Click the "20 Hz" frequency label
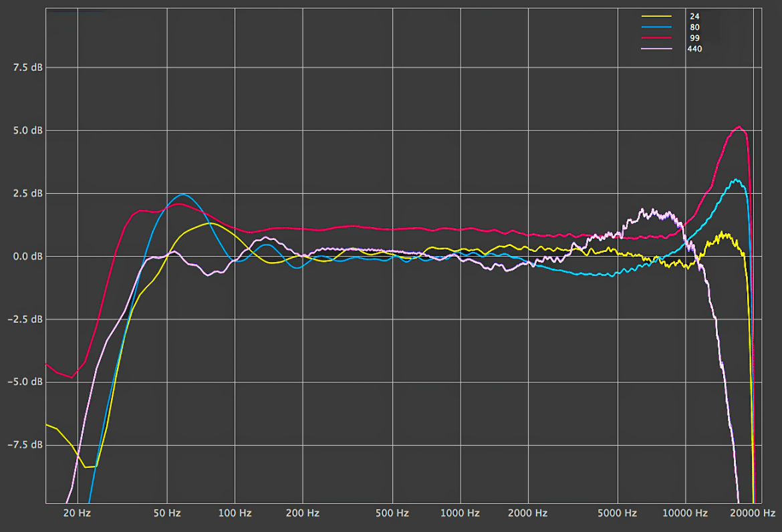Viewport: 782px width, 532px height. point(78,513)
